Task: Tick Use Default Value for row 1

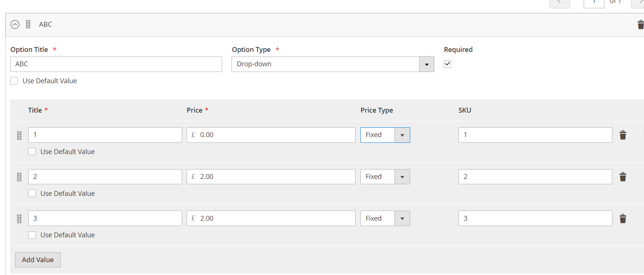Action: pyautogui.click(x=32, y=151)
